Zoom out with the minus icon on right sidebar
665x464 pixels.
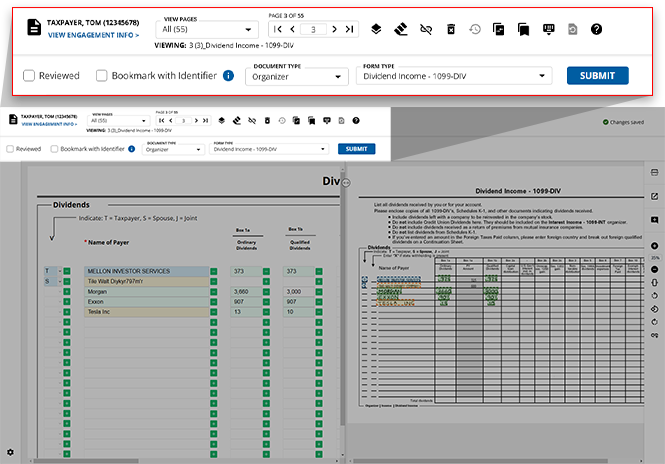click(654, 271)
